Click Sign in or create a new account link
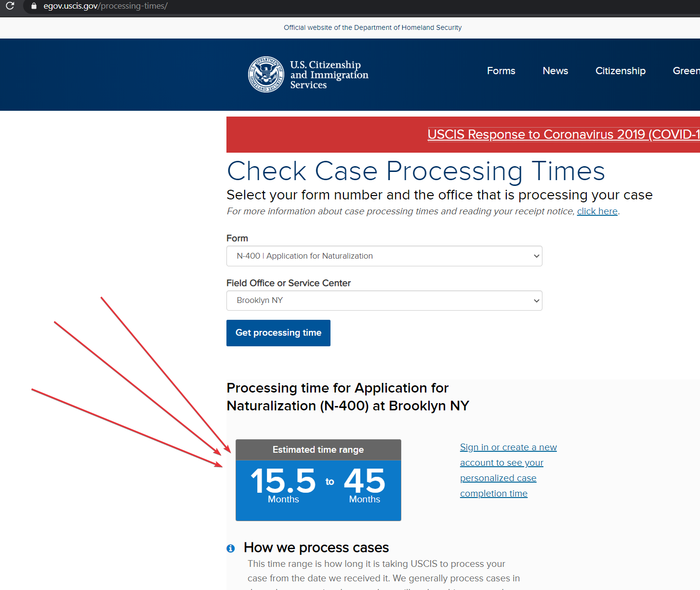Image resolution: width=700 pixels, height=590 pixels. coord(508,470)
